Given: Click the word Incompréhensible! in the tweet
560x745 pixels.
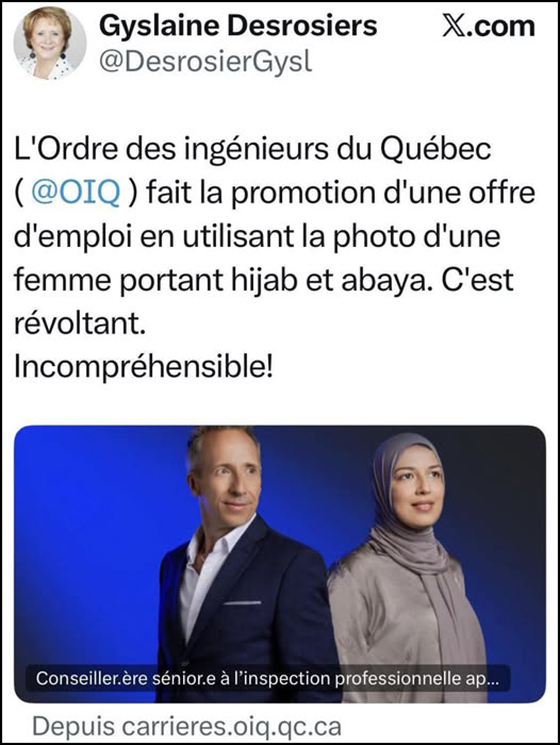Looking at the screenshot, I should (x=144, y=367).
